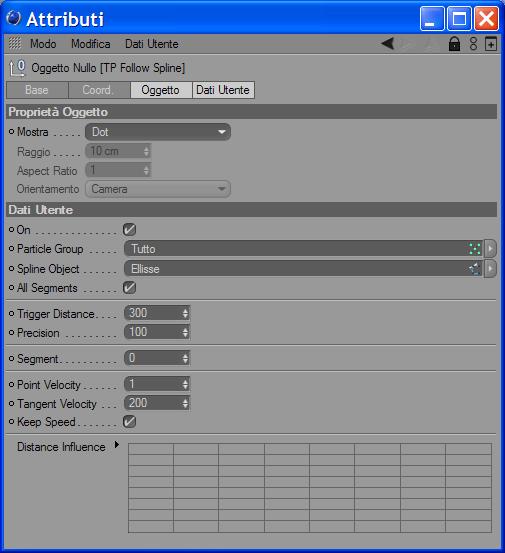Click animation dot next to Precision
Image resolution: width=505 pixels, height=553 pixels.
coord(11,332)
